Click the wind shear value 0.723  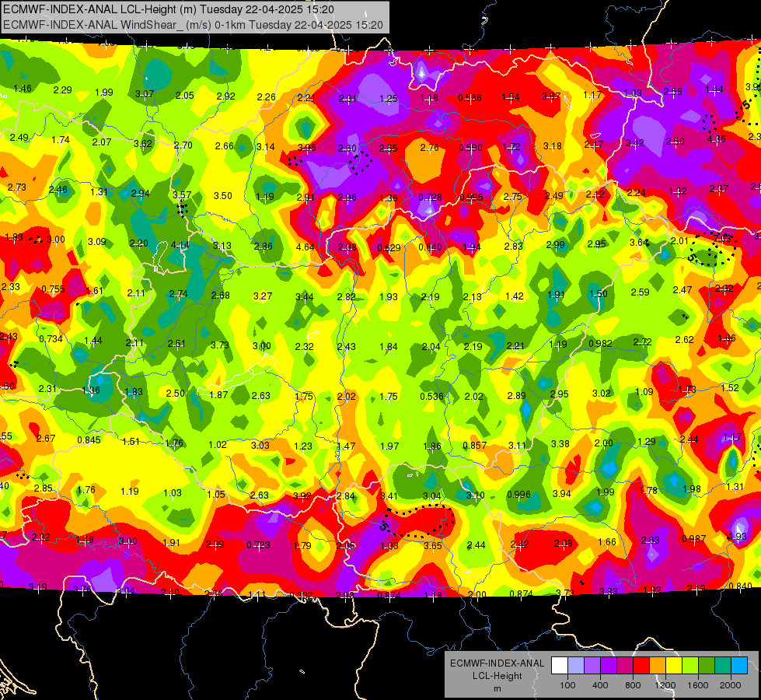258,545
